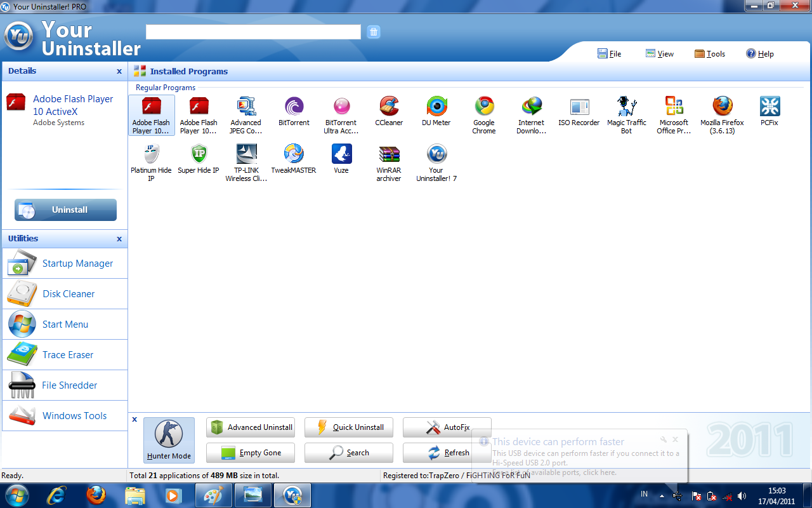Select the WinRAR archiver icon
The image size is (812, 508).
coord(389,163)
